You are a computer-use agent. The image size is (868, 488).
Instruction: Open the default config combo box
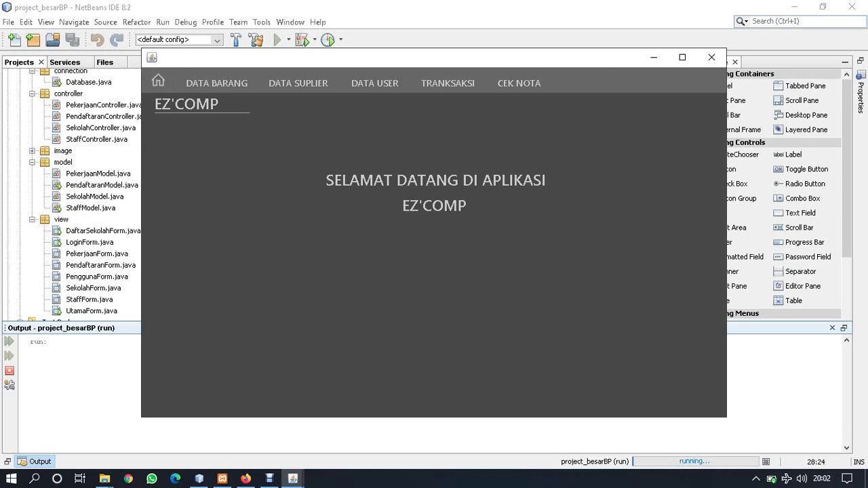179,40
